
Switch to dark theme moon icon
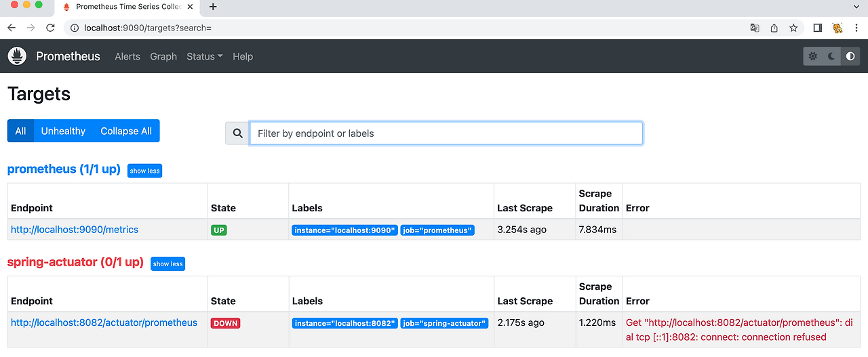click(831, 56)
